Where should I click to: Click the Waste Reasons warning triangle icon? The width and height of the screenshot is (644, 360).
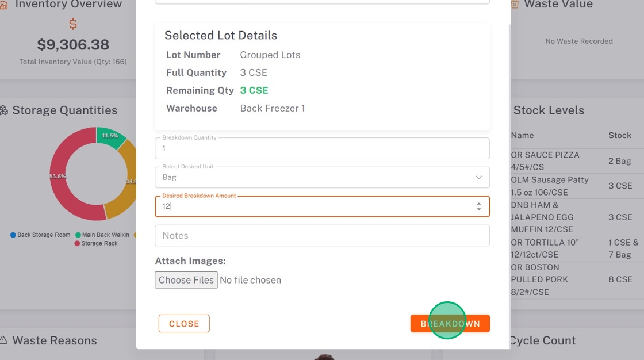tap(3, 340)
